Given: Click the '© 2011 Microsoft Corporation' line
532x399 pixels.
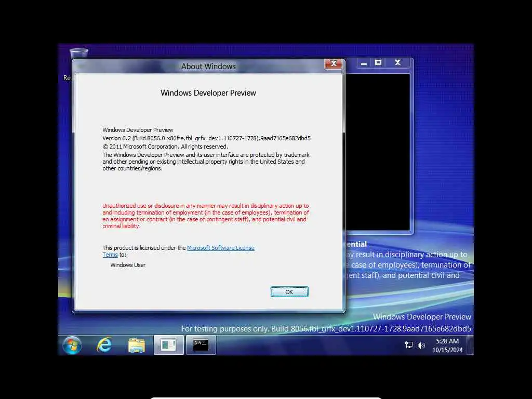Looking at the screenshot, I should pyautogui.click(x=165, y=147).
